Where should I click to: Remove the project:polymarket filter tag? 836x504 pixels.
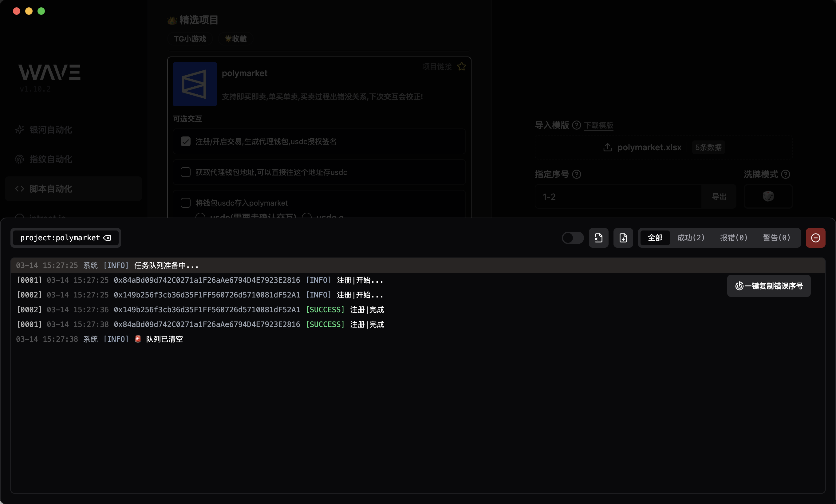pyautogui.click(x=107, y=238)
